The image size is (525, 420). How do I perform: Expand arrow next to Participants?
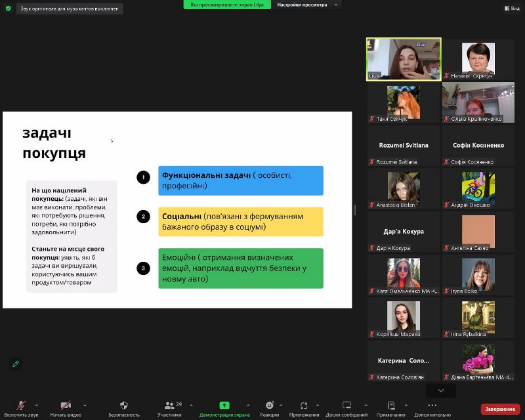pos(191,406)
